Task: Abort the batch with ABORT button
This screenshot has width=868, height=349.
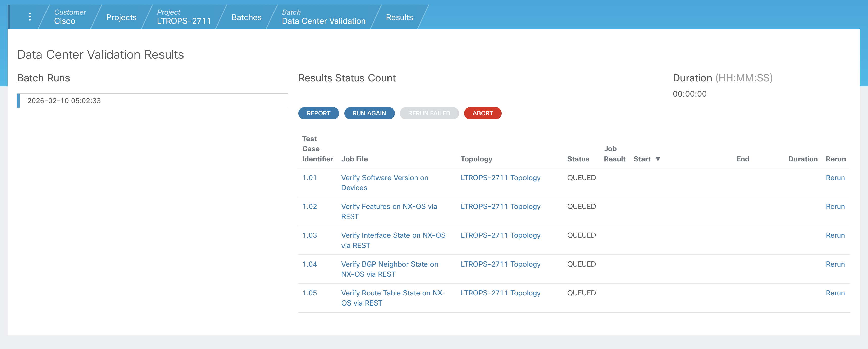Action: 482,113
